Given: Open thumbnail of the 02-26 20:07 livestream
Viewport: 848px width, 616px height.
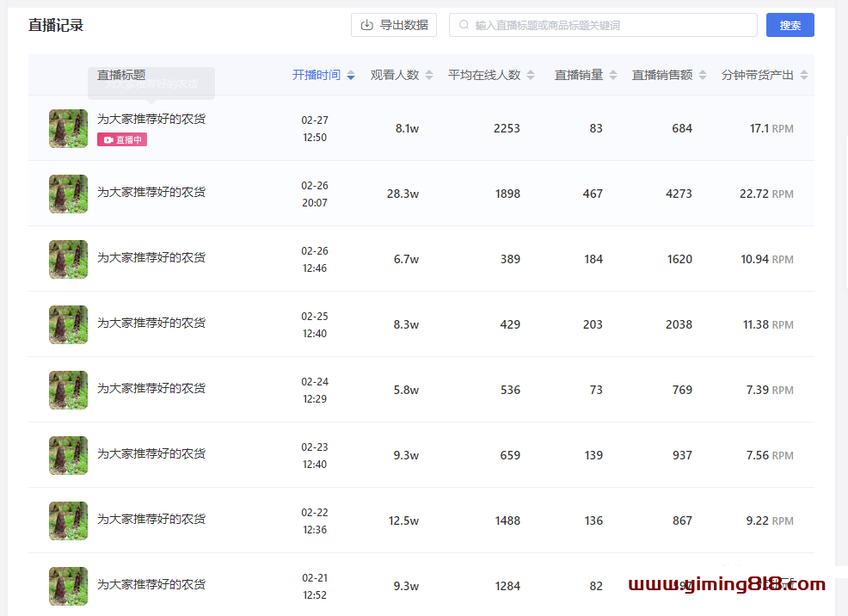Looking at the screenshot, I should point(68,194).
